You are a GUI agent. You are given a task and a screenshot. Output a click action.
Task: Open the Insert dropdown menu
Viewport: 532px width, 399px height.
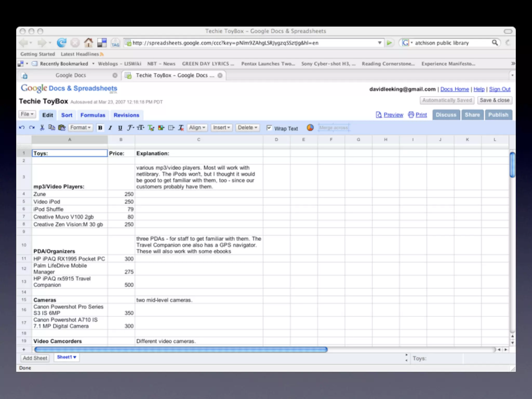pos(221,128)
